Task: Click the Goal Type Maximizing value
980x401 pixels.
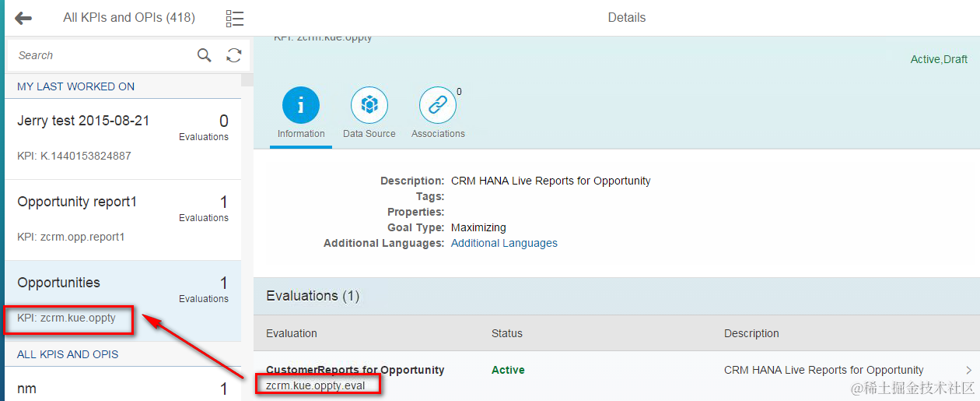Action: click(x=478, y=227)
